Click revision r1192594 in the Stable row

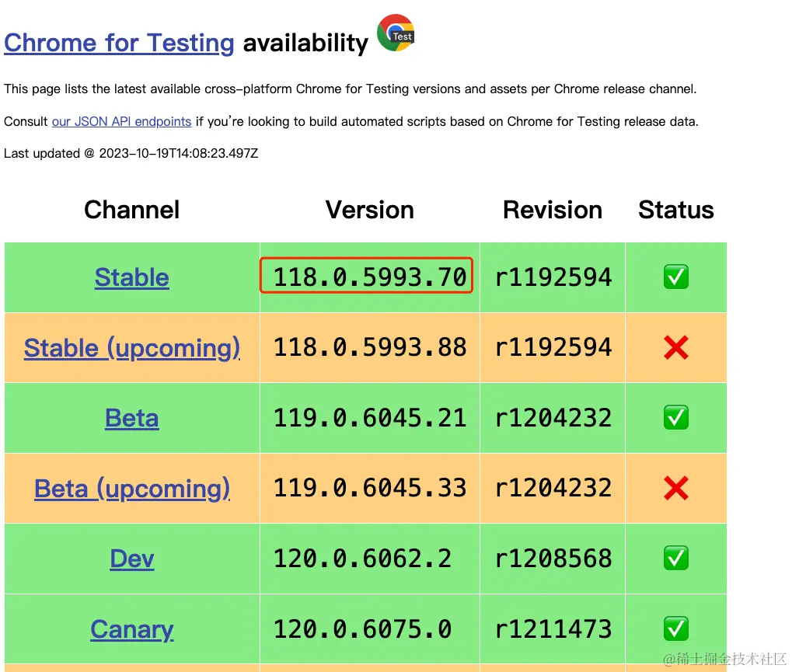pos(553,277)
